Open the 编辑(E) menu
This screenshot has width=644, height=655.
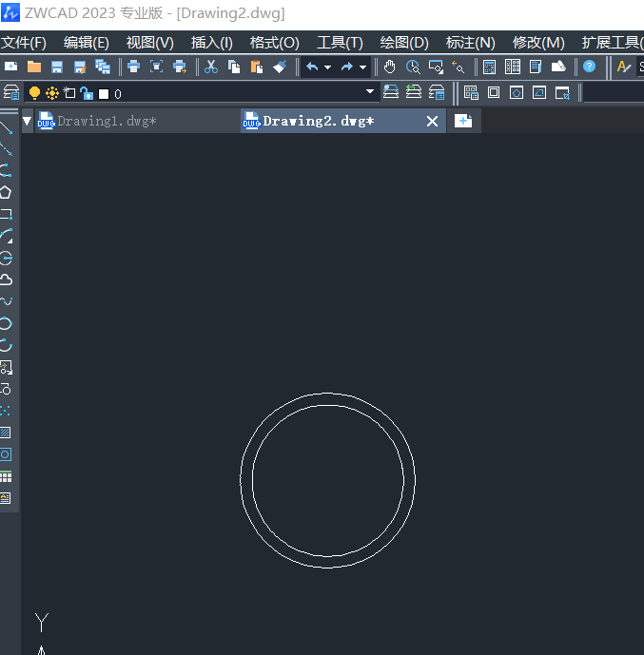click(x=87, y=43)
